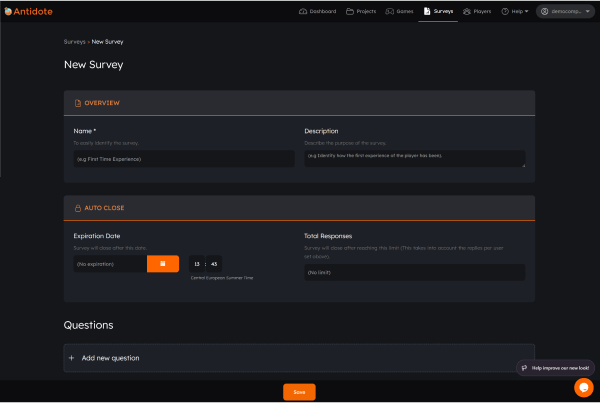Focus the survey Name input field

(x=184, y=159)
